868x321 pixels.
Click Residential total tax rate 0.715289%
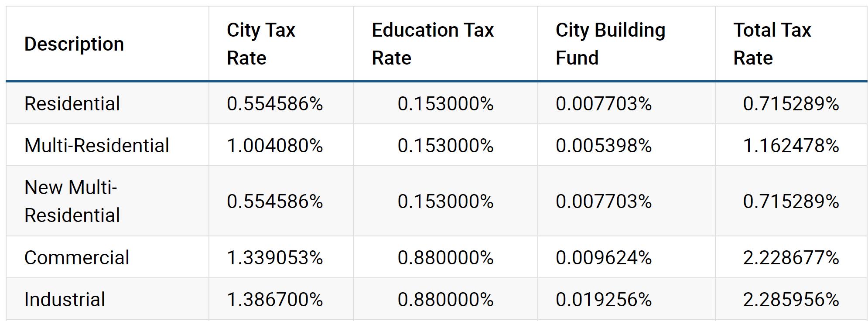pos(791,104)
